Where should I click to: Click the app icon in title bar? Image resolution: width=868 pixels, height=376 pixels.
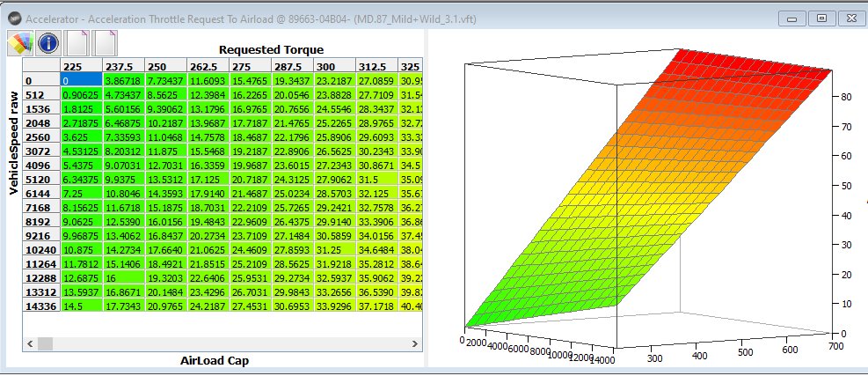click(15, 18)
